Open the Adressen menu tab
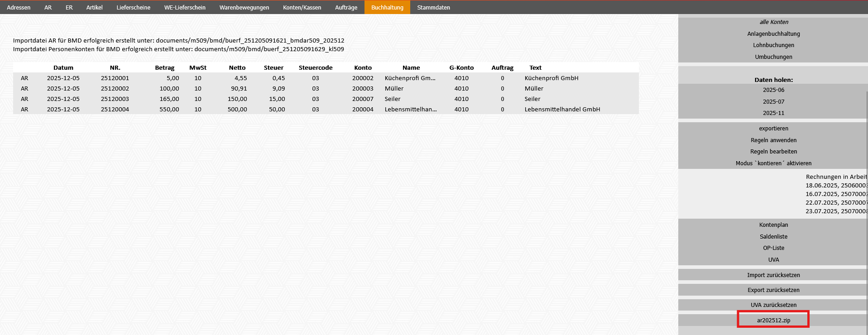868x335 pixels. pos(19,7)
